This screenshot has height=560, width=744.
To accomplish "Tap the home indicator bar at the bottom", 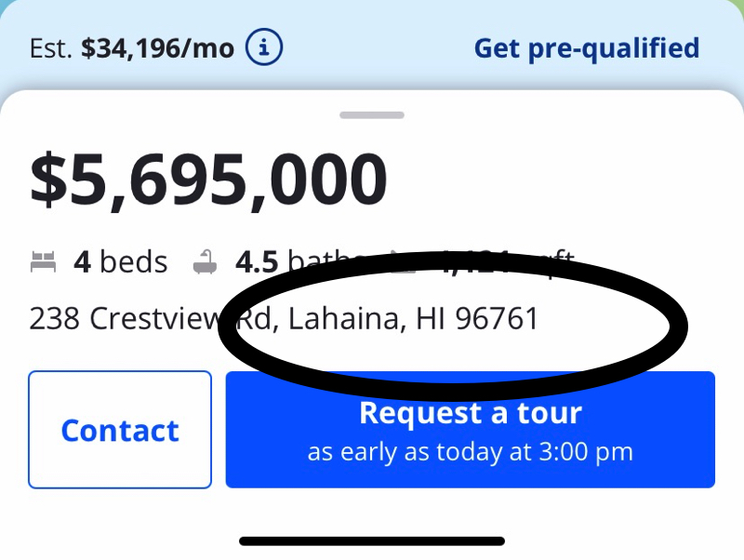I will click(x=372, y=540).
